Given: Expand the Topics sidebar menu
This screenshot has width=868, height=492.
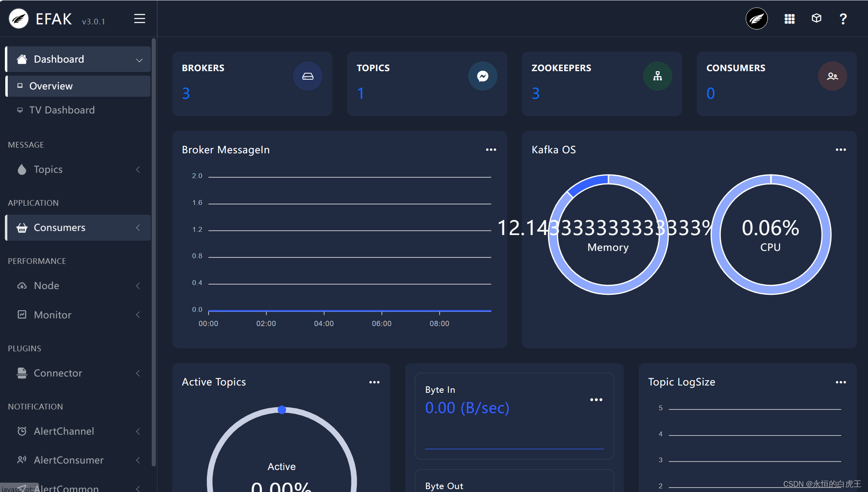Looking at the screenshot, I should coord(78,170).
